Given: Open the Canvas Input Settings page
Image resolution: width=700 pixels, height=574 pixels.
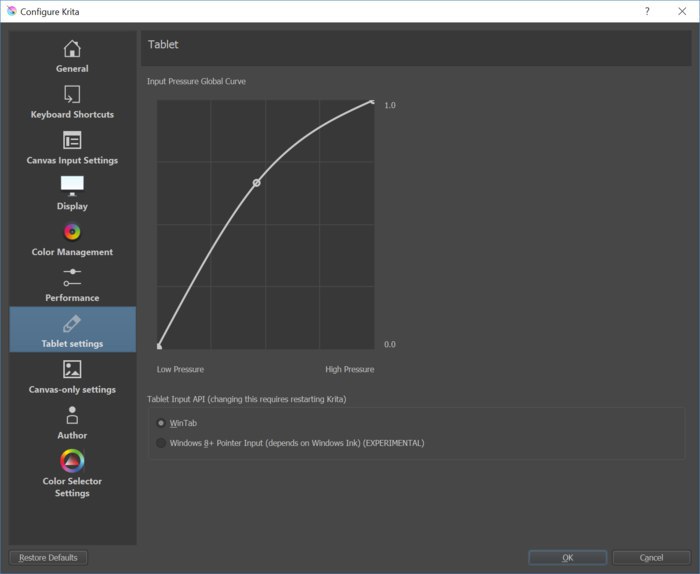Looking at the screenshot, I should tap(72, 148).
